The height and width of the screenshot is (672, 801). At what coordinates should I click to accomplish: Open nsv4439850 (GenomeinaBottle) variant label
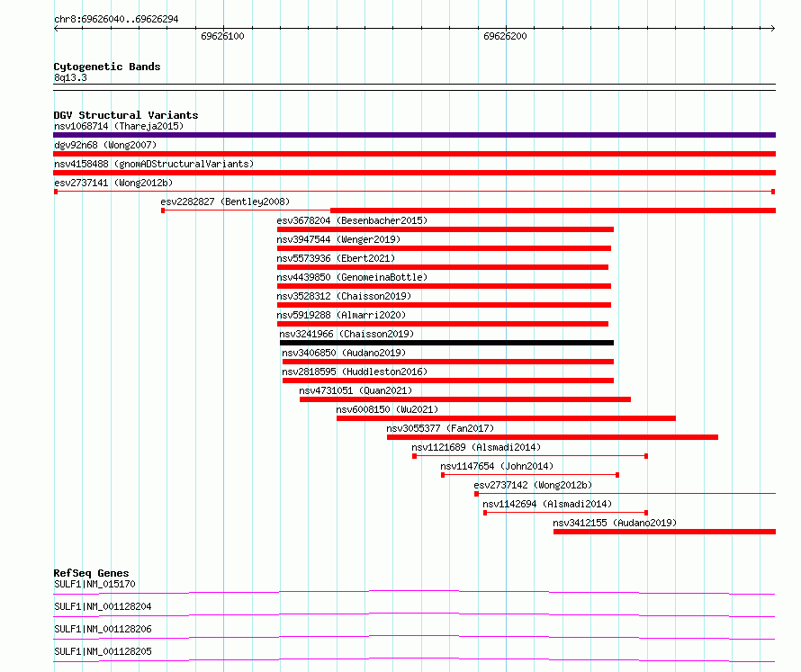(352, 277)
